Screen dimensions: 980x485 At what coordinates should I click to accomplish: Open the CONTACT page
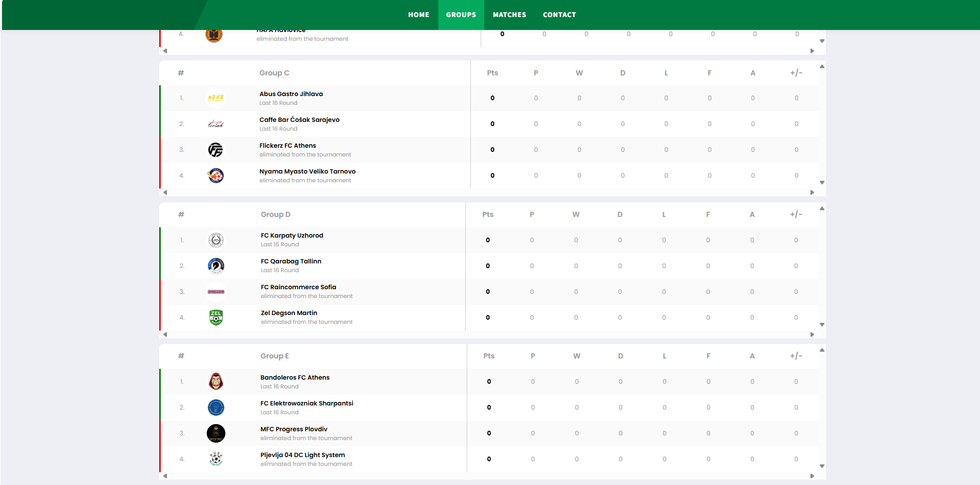[x=559, y=15]
